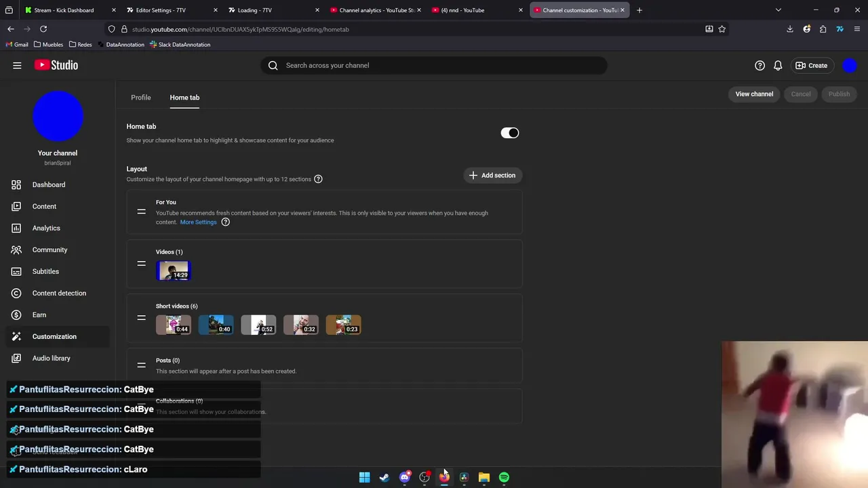This screenshot has height=488, width=868.
Task: Click the View channel button
Action: pyautogui.click(x=754, y=94)
